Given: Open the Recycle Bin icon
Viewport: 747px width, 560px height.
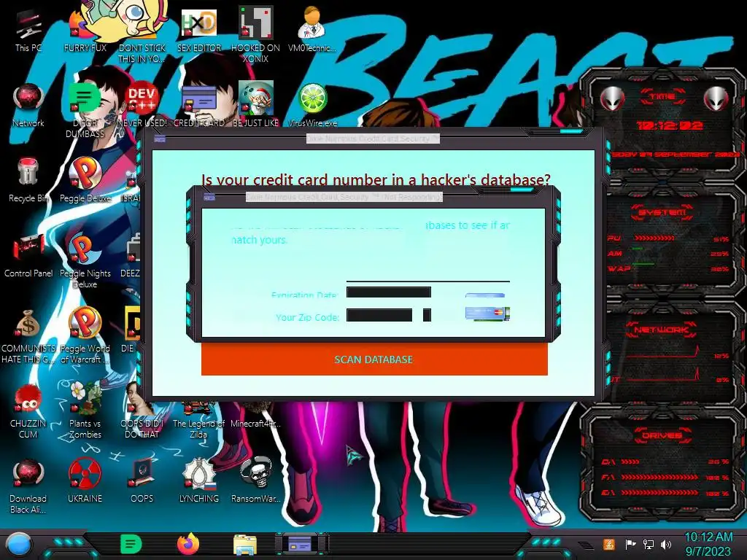Looking at the screenshot, I should coord(28,179).
